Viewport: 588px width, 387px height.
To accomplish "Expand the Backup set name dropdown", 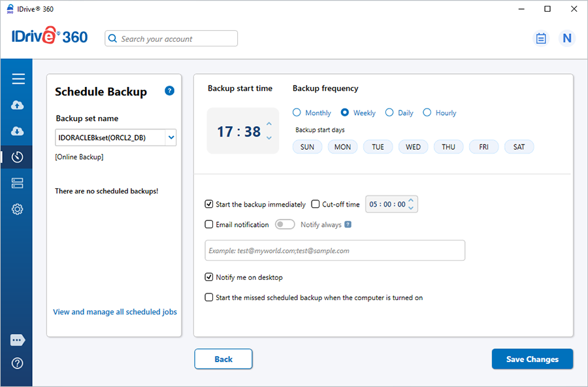I will [x=171, y=137].
